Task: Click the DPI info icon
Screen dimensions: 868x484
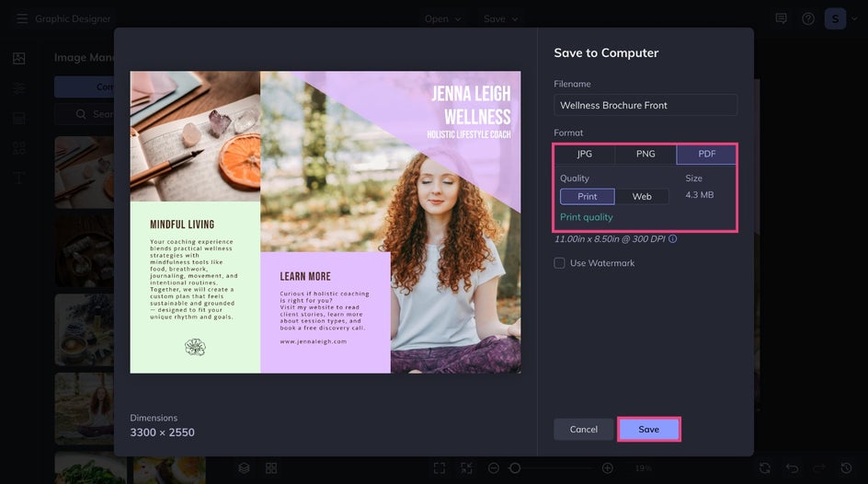Action: click(x=672, y=239)
